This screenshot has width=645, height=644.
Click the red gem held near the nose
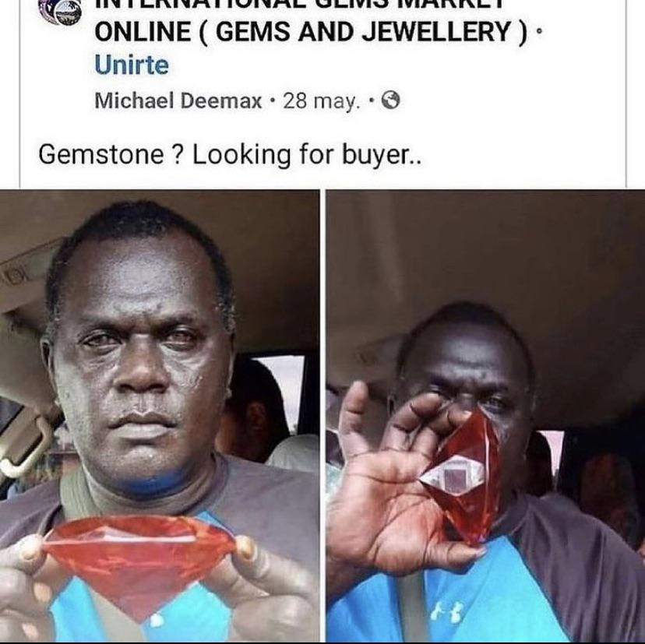click(463, 477)
